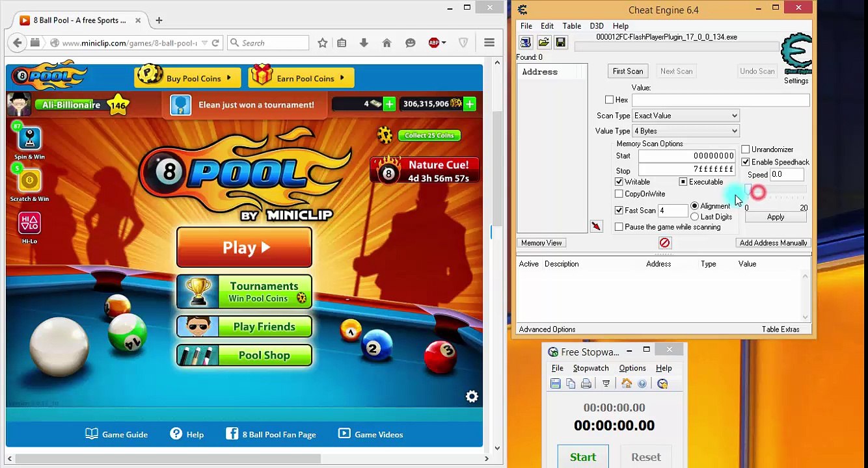Click Firefox back arrow button

click(17, 43)
